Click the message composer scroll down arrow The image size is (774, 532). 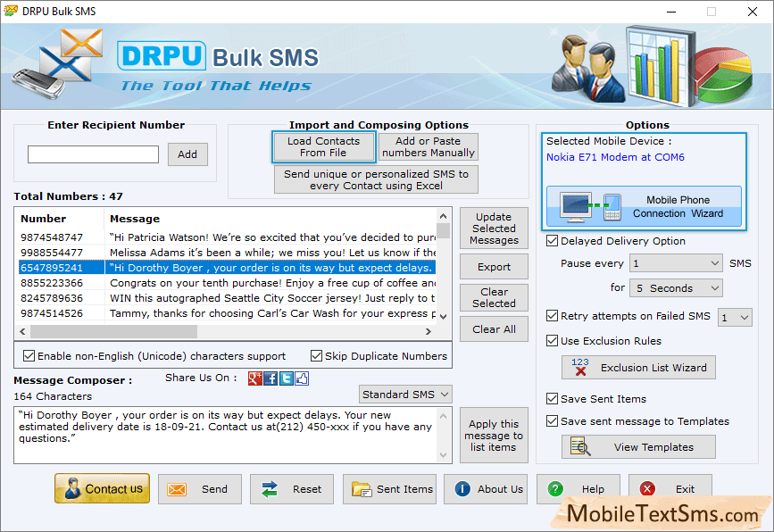(x=444, y=455)
